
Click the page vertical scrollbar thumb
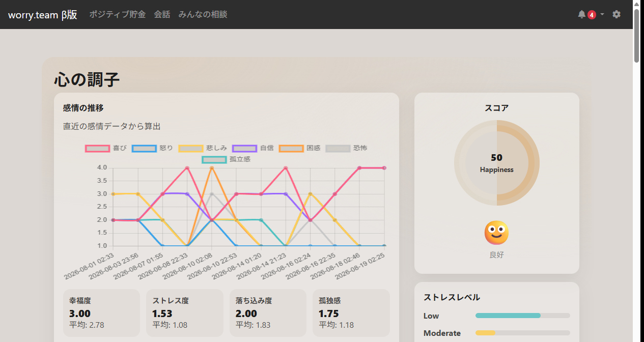coord(637,36)
